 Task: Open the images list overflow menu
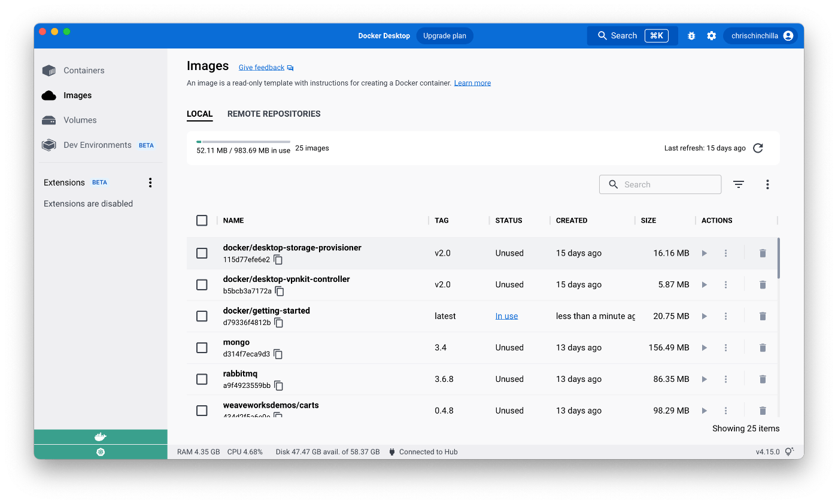pyautogui.click(x=767, y=184)
